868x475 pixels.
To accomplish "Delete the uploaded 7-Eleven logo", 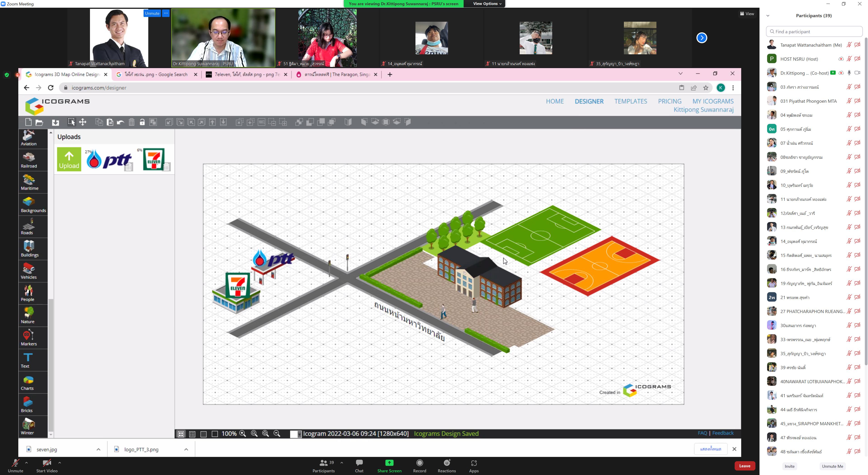I will pyautogui.click(x=166, y=167).
